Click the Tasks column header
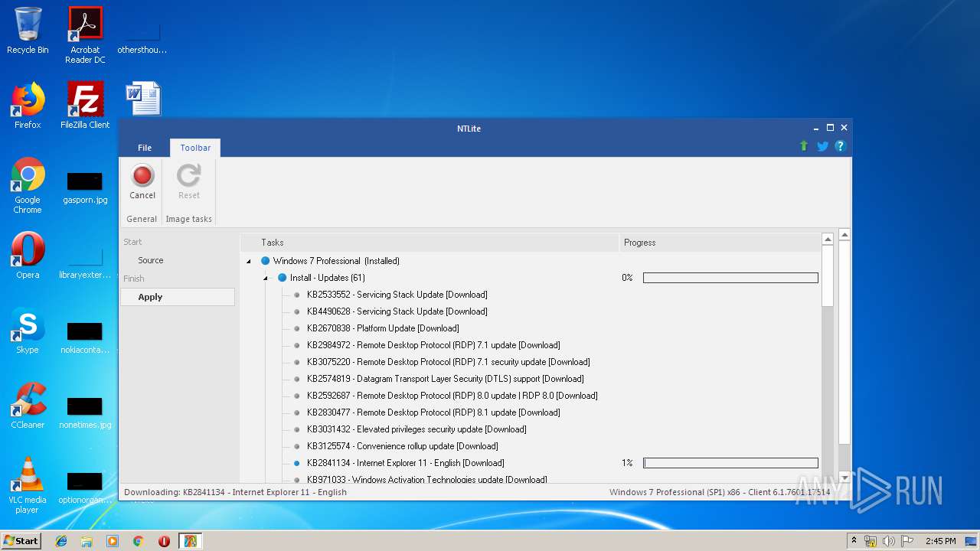Viewport: 980px width, 551px height. [x=430, y=243]
